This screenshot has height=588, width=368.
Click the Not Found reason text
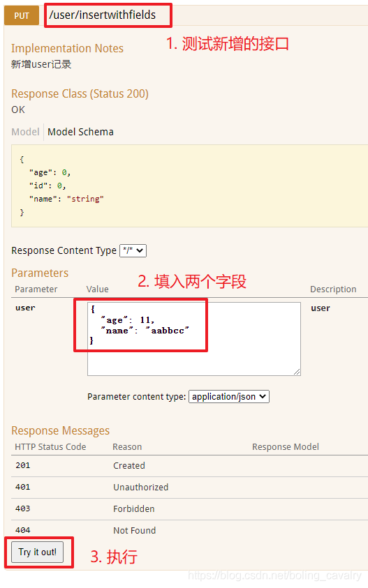point(135,530)
